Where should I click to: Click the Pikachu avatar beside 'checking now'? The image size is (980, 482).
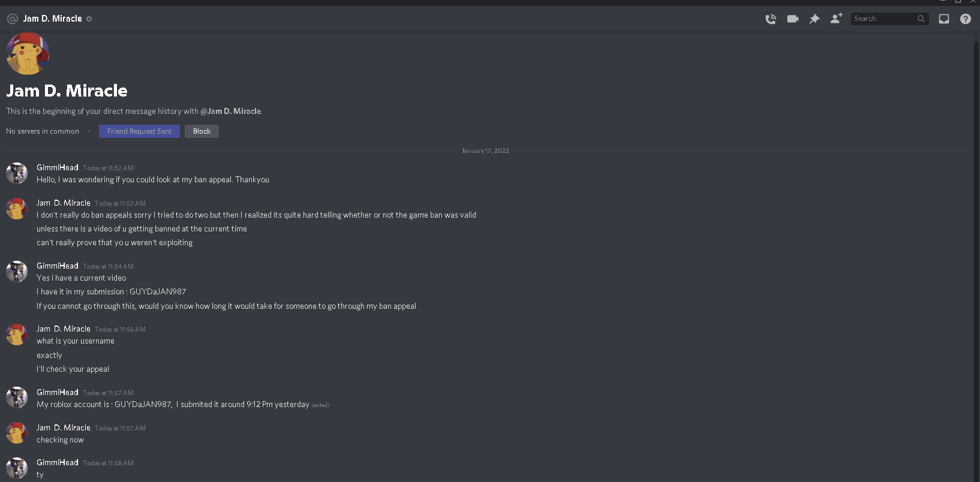[16, 433]
